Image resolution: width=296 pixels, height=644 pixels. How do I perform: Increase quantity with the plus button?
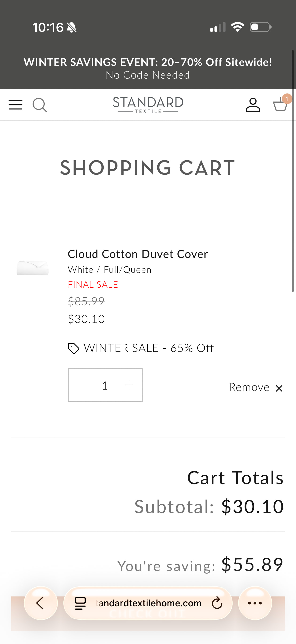(129, 385)
